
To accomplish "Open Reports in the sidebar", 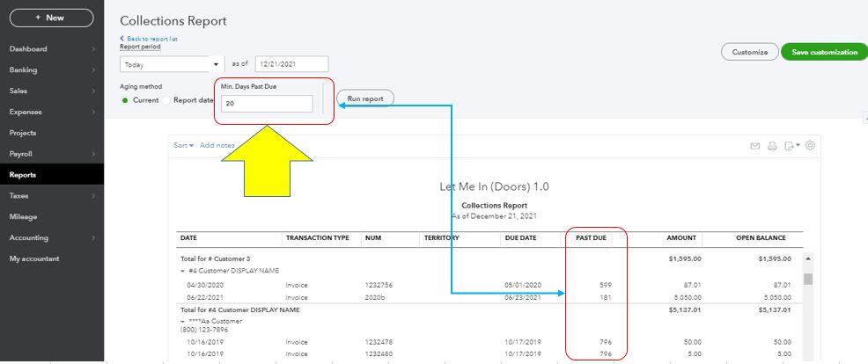I will click(23, 175).
